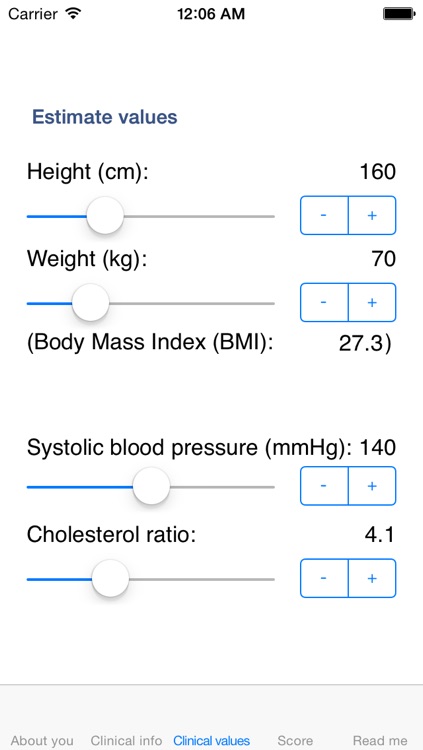Open the About you tab
This screenshot has height=750, width=423.
coord(42,741)
